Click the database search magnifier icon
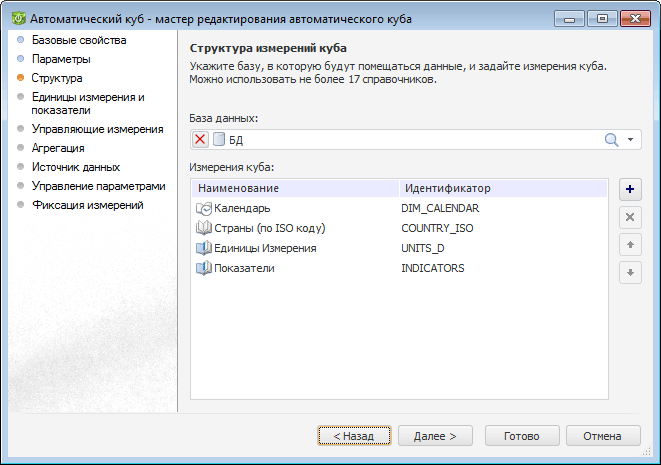This screenshot has height=465, width=661. pyautogui.click(x=612, y=140)
